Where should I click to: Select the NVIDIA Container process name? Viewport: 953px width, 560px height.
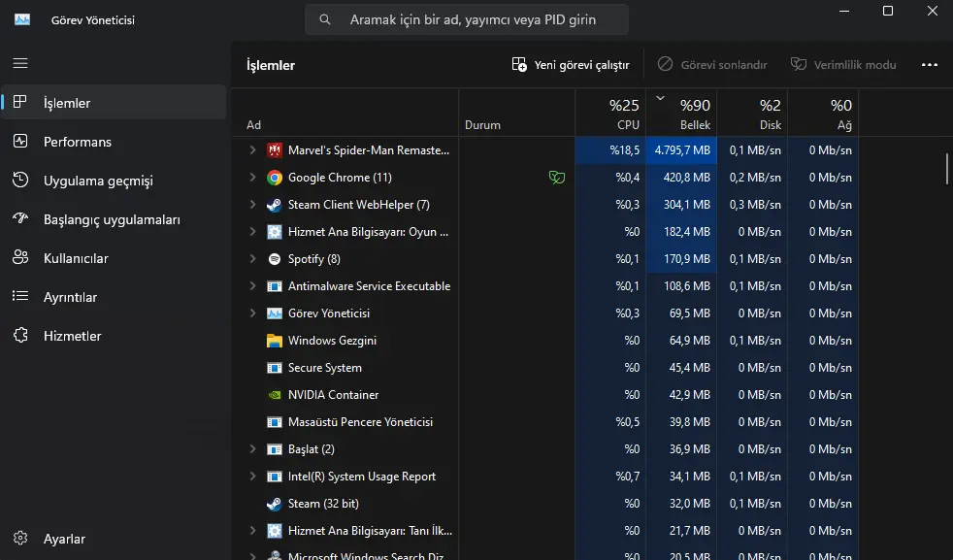click(x=333, y=395)
